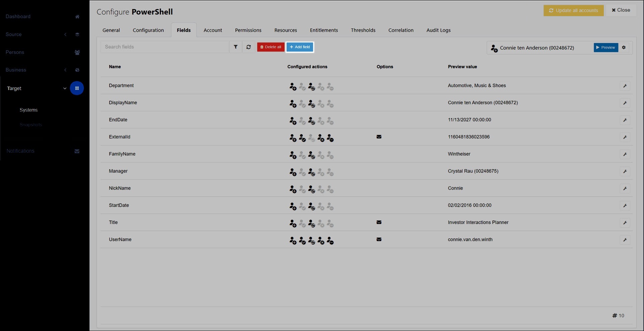The height and width of the screenshot is (331, 644).
Task: Go to the Entitlements tab
Action: pyautogui.click(x=324, y=30)
